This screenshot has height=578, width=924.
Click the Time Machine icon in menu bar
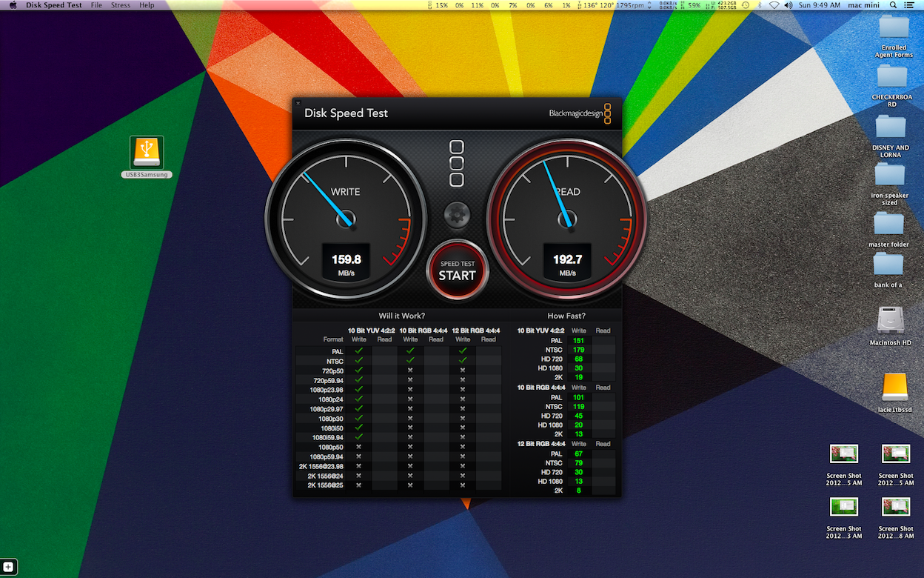[745, 5]
